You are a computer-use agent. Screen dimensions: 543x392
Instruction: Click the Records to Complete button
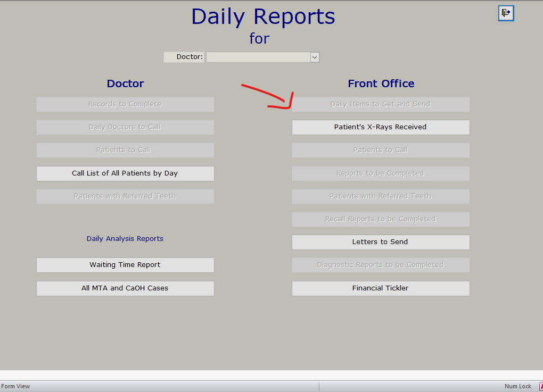[125, 104]
